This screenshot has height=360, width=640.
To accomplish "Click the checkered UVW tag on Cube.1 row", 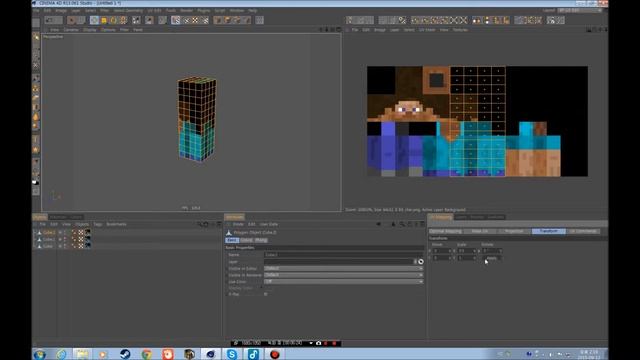I will click(x=81, y=239).
